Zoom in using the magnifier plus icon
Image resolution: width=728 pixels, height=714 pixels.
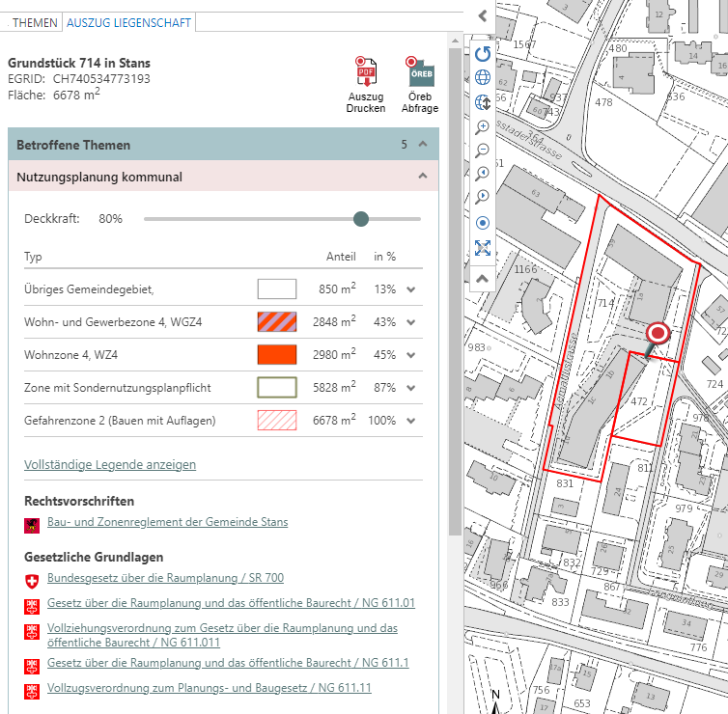483,126
